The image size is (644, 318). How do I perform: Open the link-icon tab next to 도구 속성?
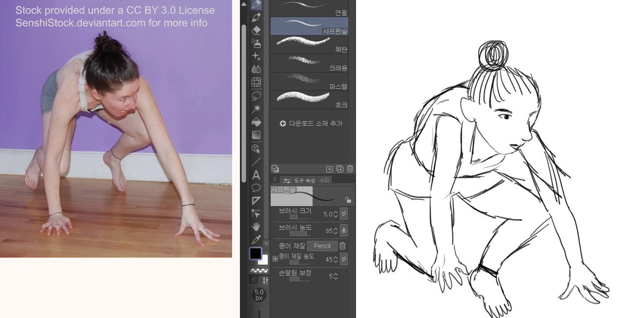coord(325,180)
